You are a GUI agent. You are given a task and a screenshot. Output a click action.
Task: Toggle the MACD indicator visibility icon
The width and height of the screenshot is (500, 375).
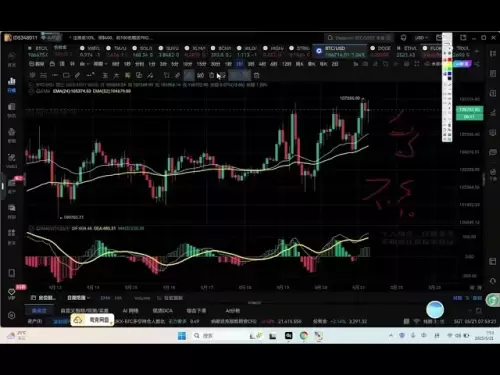31,228
